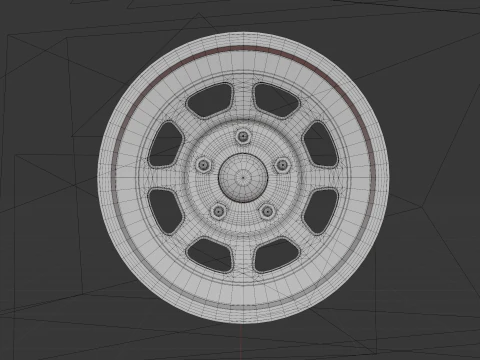480x360 pixels.
Task: Click the center vertex of the hub cap
Action: [x=243, y=178]
